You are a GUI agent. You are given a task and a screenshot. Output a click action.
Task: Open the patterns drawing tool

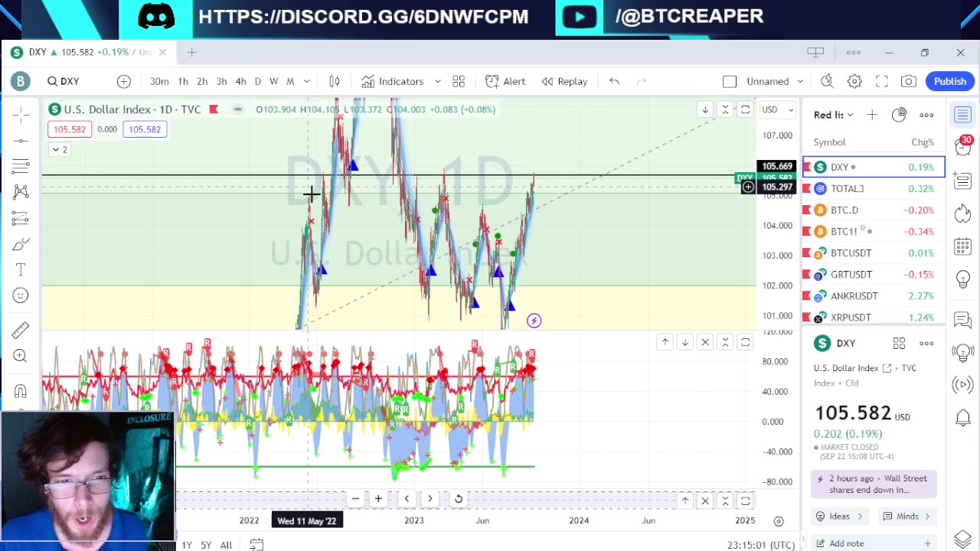tap(21, 192)
